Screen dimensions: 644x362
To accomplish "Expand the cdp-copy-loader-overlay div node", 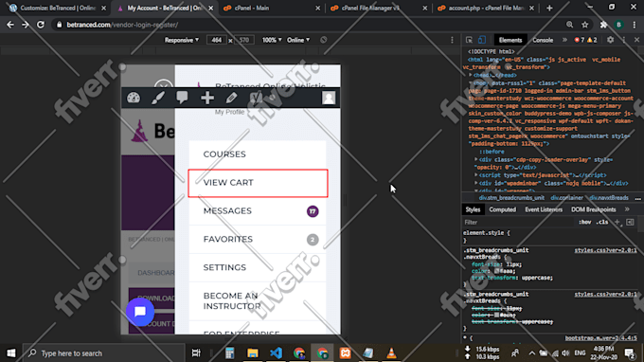I will coord(476,159).
